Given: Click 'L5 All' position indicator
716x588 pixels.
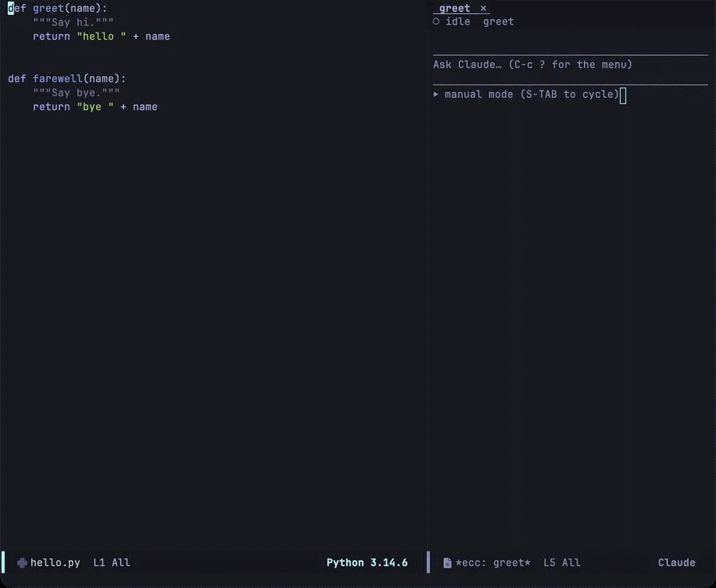Looking at the screenshot, I should [562, 563].
